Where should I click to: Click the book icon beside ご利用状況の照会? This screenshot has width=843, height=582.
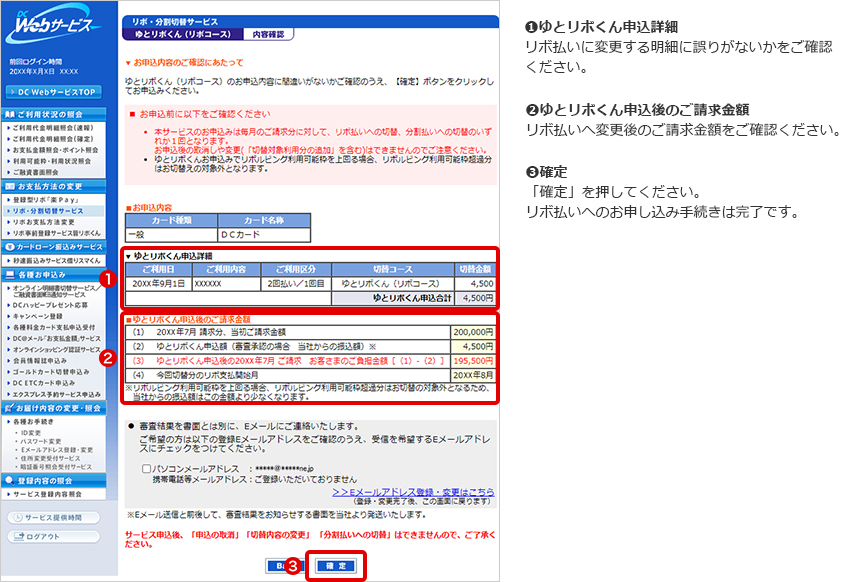[x=9, y=114]
